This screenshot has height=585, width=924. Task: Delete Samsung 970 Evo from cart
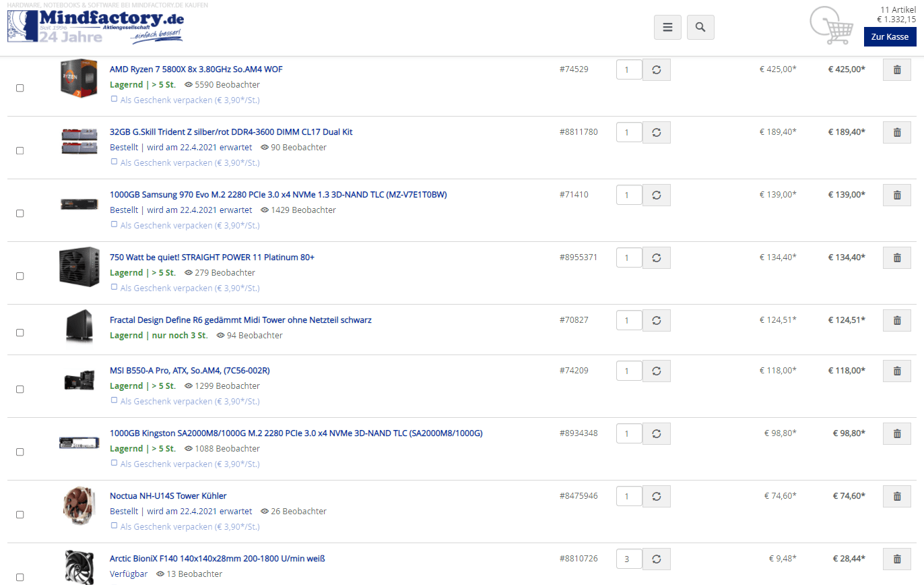[896, 195]
